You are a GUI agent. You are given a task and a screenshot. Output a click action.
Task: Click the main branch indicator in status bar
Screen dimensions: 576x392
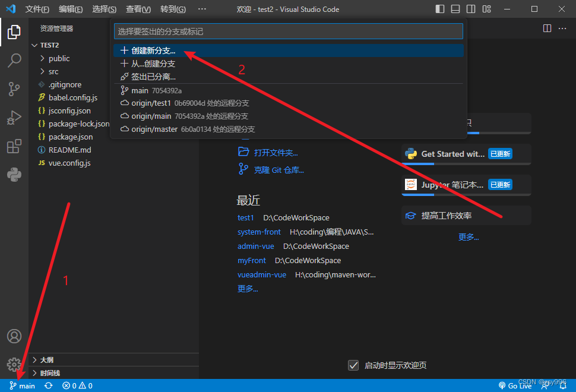tap(22, 385)
